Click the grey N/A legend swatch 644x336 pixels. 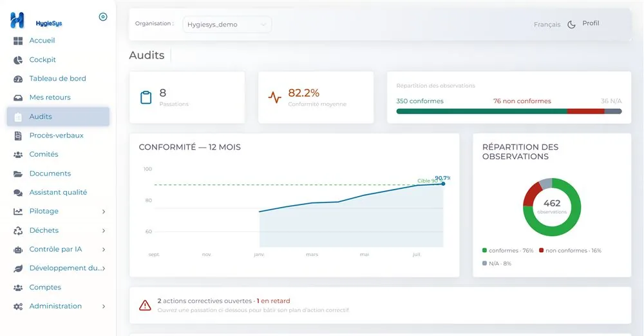[x=485, y=264]
